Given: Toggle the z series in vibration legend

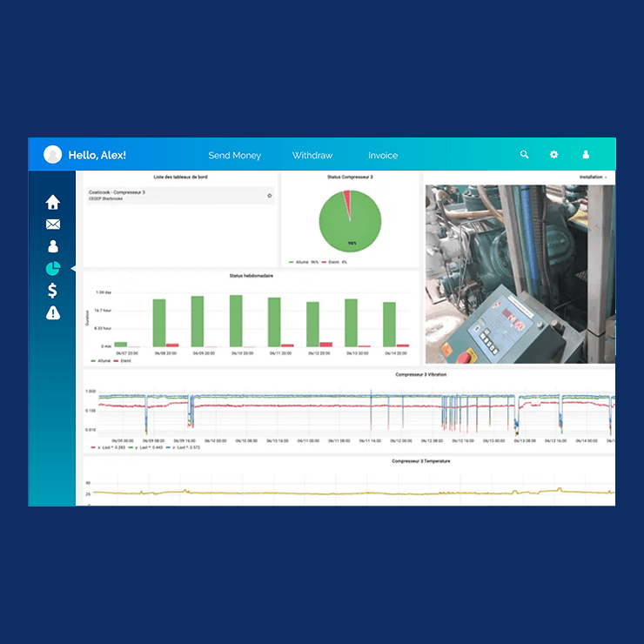Looking at the screenshot, I should coord(183,447).
